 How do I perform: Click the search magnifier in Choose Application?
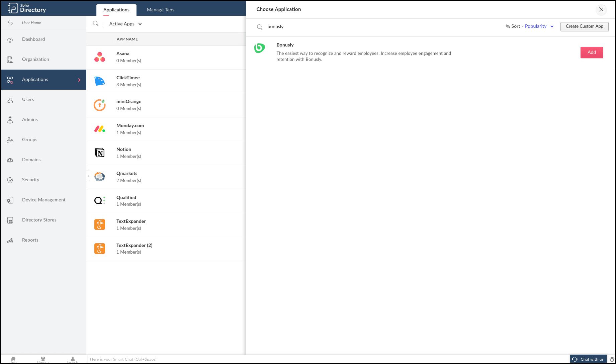[260, 27]
